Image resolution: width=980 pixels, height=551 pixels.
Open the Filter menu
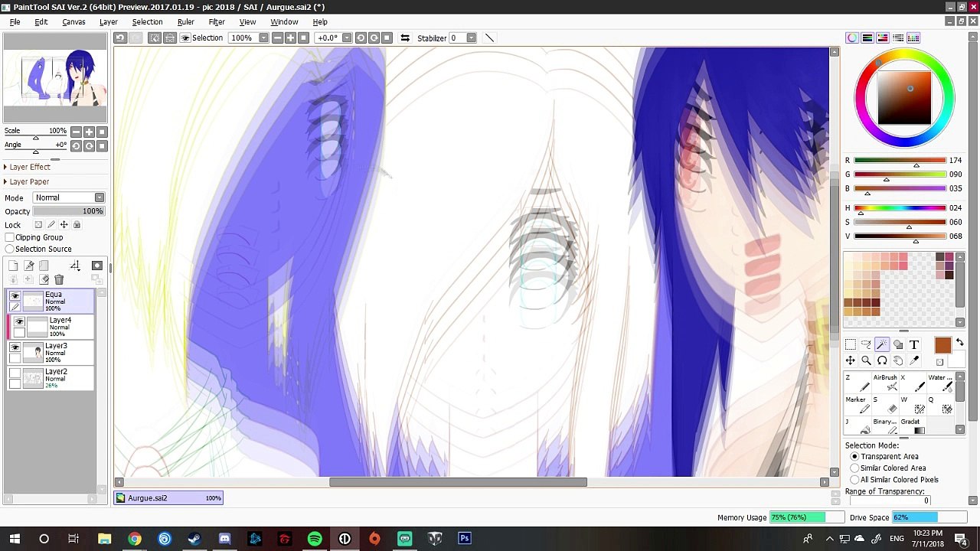coord(217,22)
